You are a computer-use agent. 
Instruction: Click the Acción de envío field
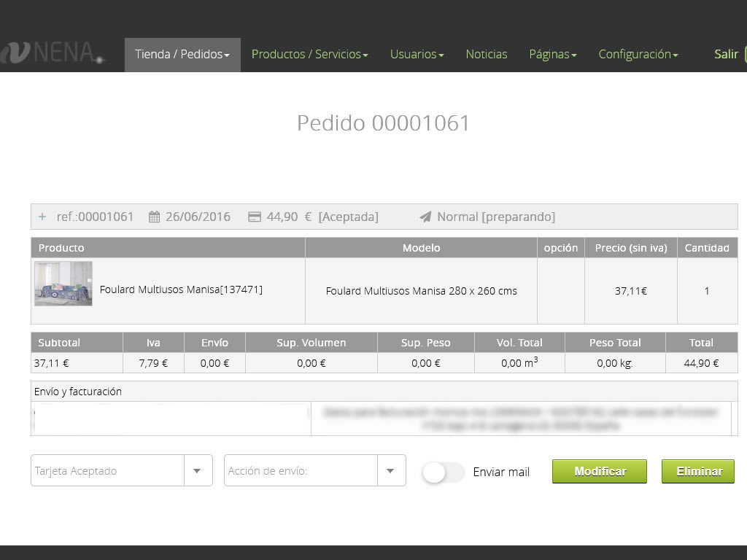(x=300, y=471)
